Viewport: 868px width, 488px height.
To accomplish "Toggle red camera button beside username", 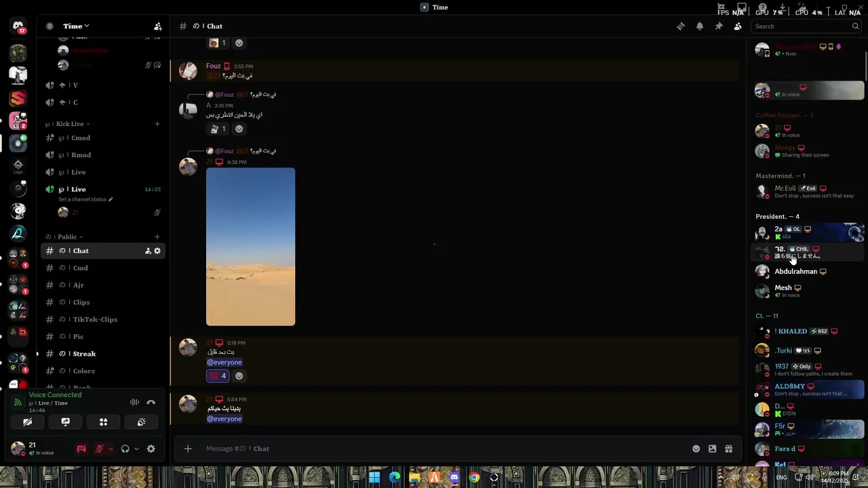I will point(81,449).
